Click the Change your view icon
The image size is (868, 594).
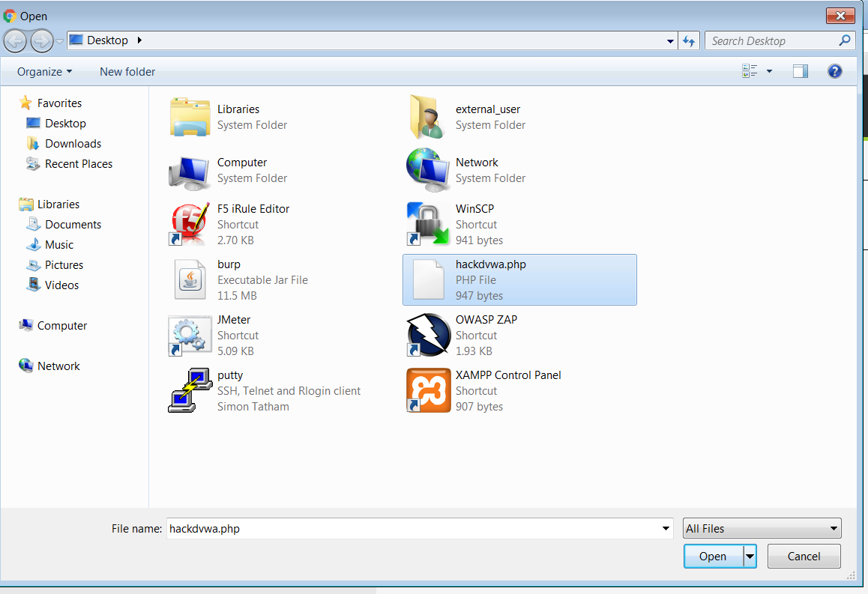click(750, 71)
